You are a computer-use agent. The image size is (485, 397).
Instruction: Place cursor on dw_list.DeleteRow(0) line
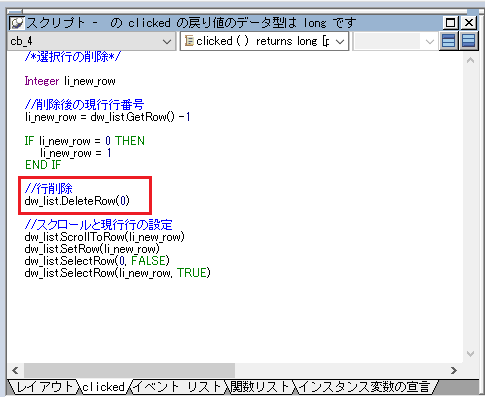[x=77, y=201]
